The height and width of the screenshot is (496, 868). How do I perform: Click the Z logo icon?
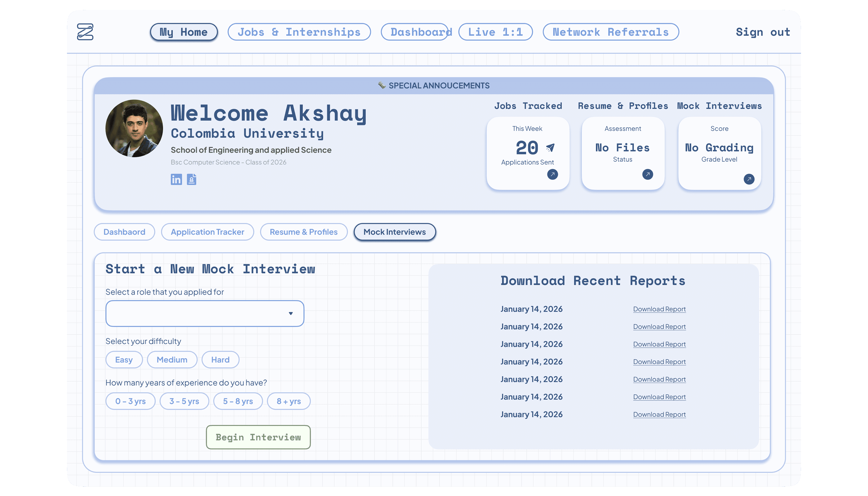(x=85, y=32)
